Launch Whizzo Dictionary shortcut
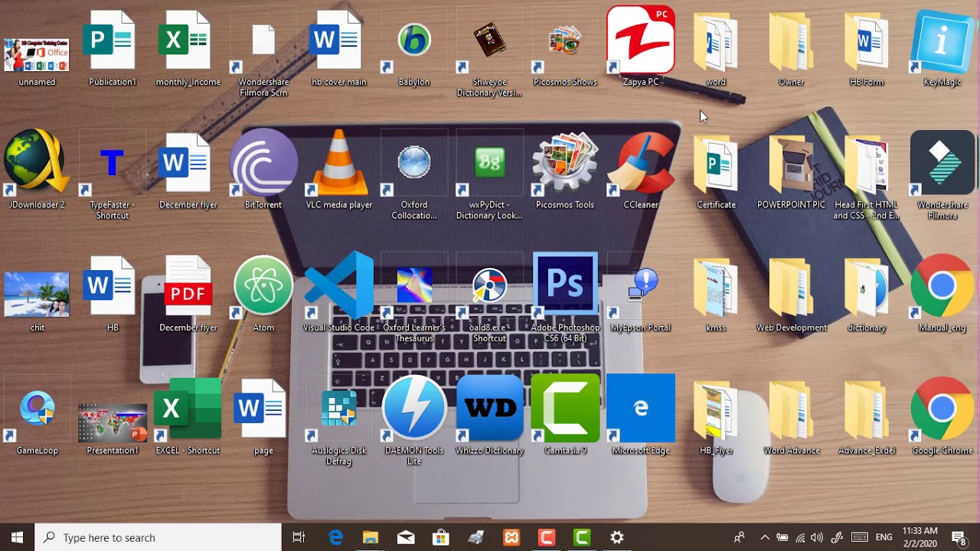 pyautogui.click(x=489, y=409)
